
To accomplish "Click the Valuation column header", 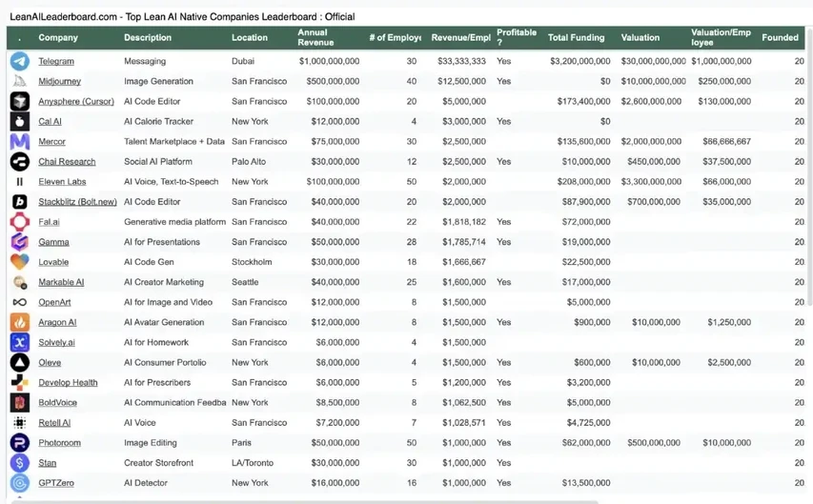I will [x=640, y=37].
